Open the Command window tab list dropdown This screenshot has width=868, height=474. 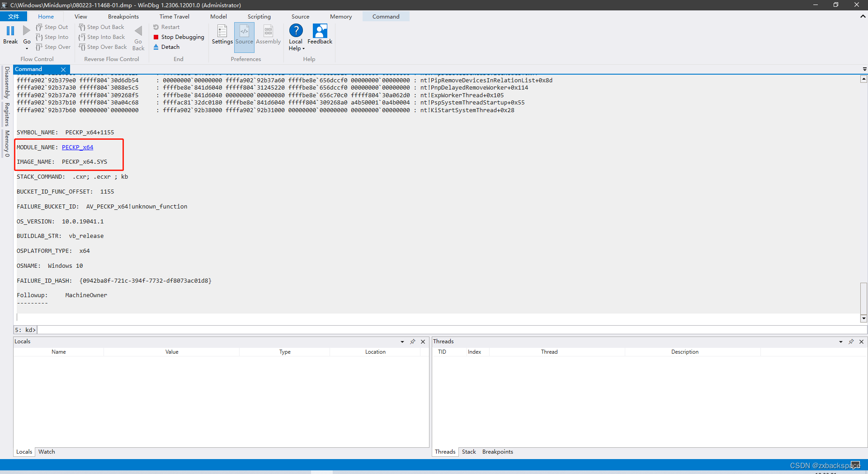click(864, 69)
